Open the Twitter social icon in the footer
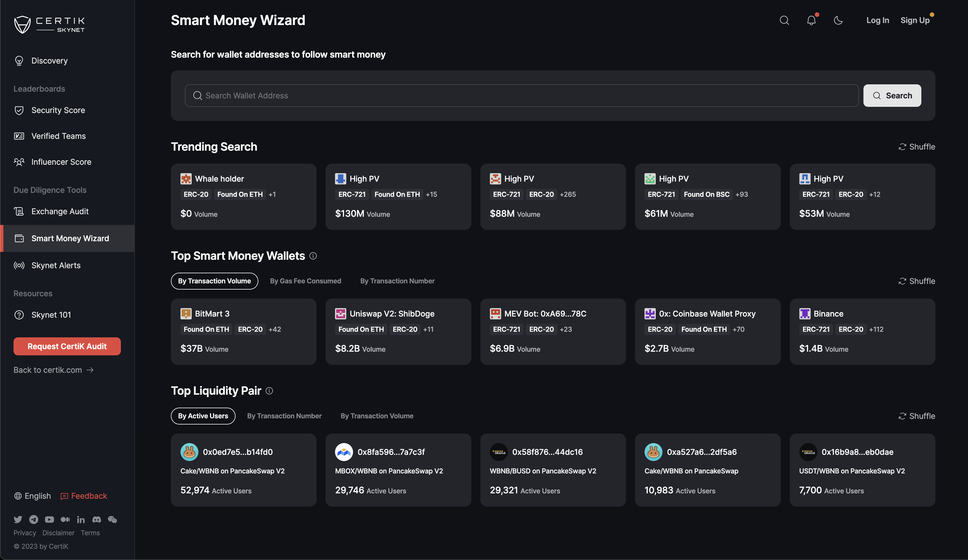This screenshot has height=560, width=968. [x=18, y=519]
